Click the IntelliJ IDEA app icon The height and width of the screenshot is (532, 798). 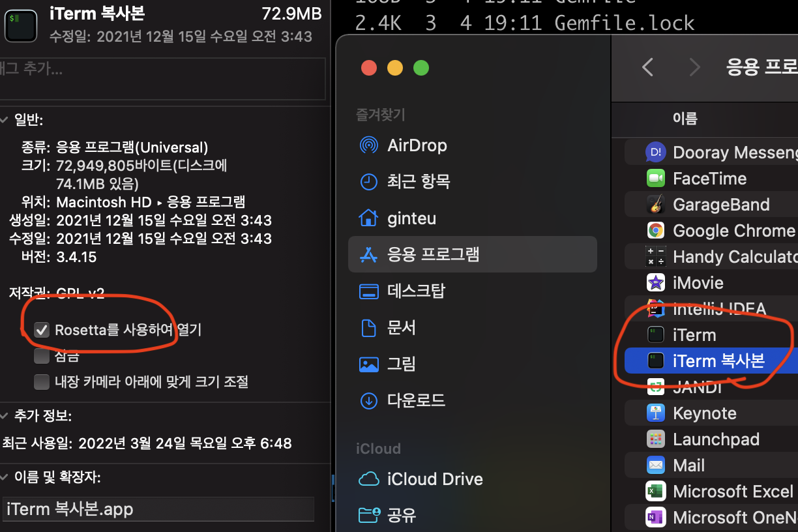click(x=655, y=309)
